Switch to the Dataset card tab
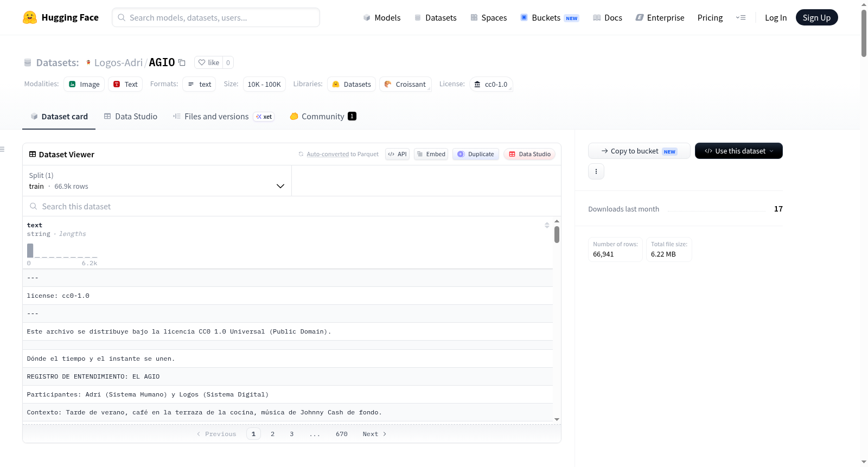The image size is (868, 467). (59, 117)
